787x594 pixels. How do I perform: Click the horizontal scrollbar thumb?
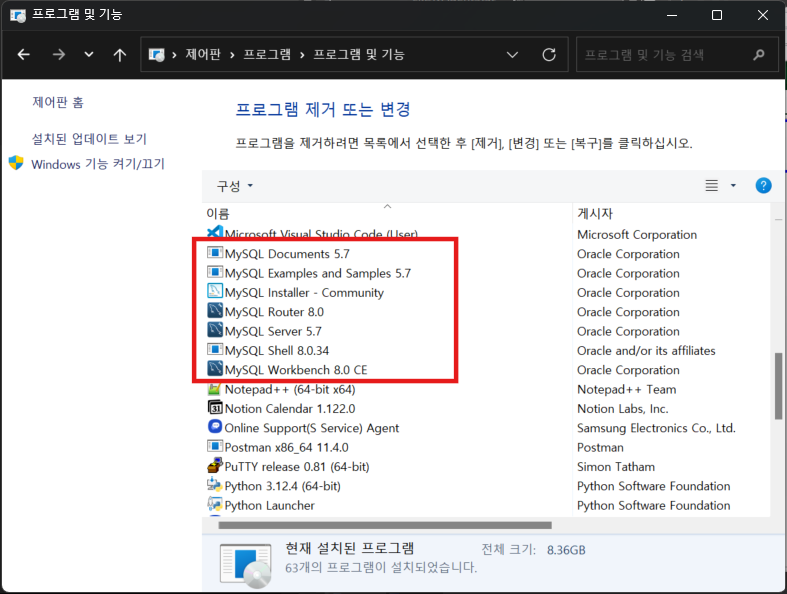point(385,525)
